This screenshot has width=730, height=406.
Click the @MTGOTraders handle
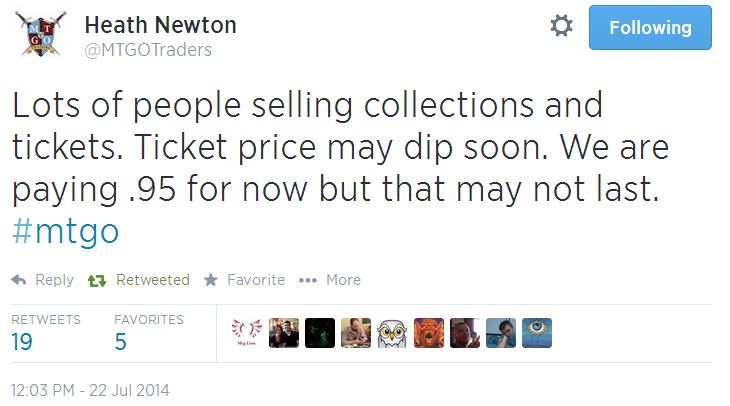click(151, 49)
